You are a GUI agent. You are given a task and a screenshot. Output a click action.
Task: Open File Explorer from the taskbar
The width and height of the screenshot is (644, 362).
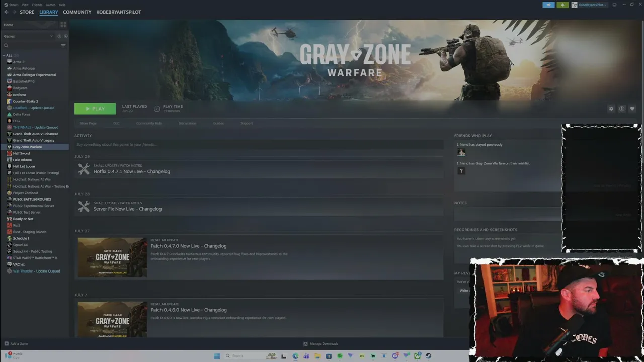[x=317, y=356]
